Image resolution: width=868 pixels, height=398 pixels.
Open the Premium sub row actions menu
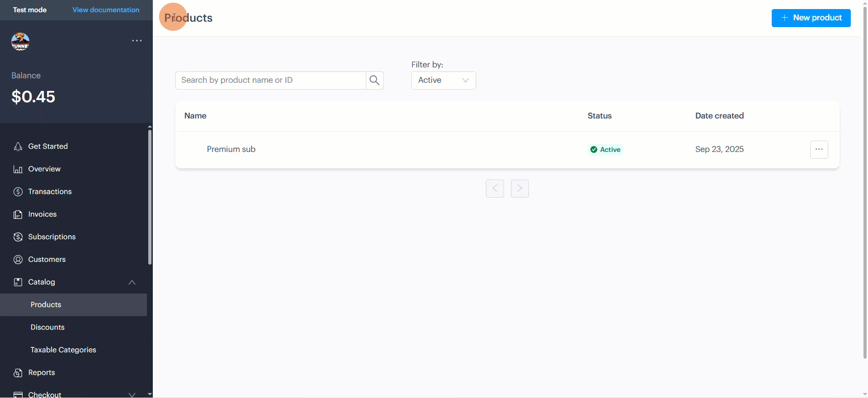click(819, 149)
